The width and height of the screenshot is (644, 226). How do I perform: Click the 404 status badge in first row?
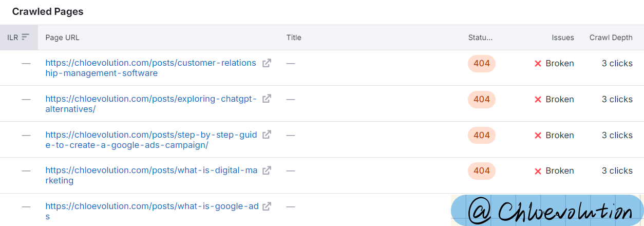coord(482,64)
